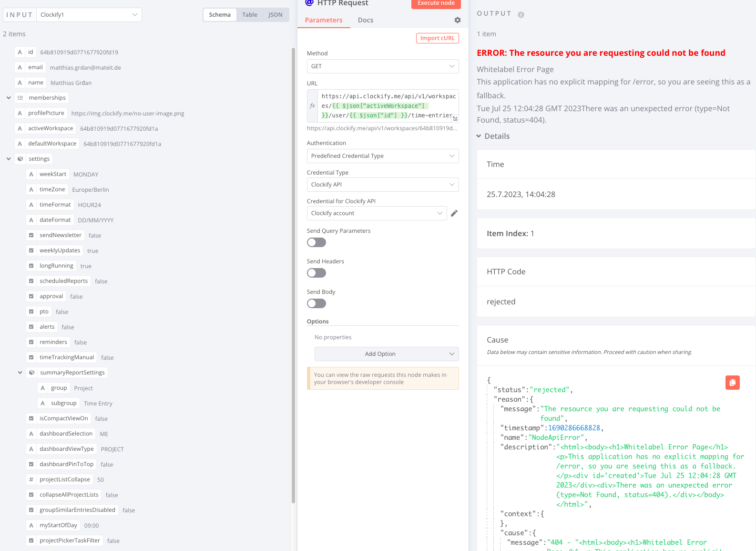
Task: Select the Schema view tab
Action: click(x=220, y=15)
